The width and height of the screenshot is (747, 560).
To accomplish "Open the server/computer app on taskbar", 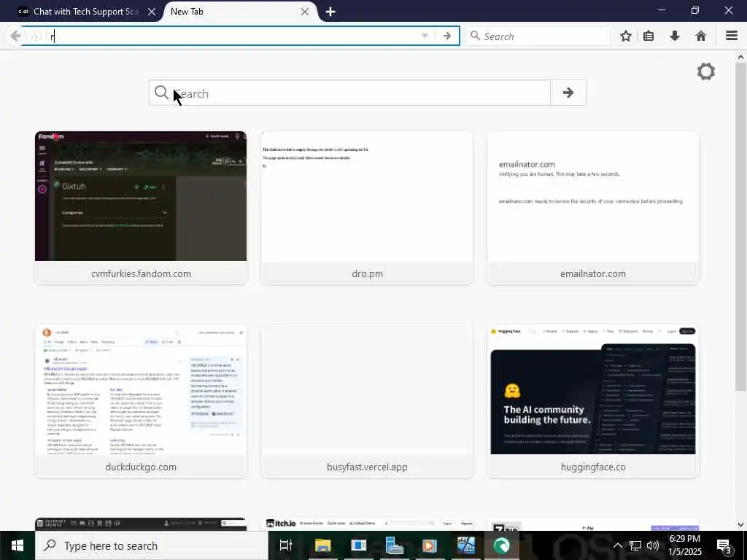I will [x=394, y=545].
